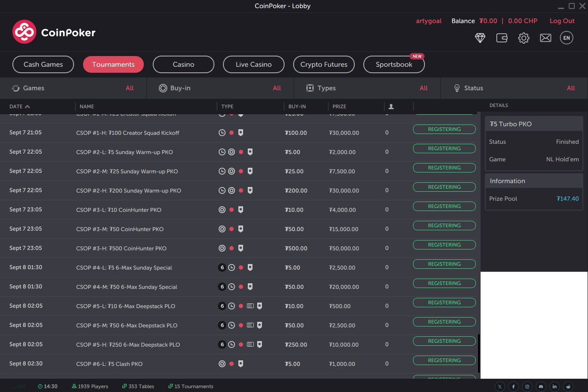Open the Discord icon in the footer
Viewport: 588px width, 392px height.
pos(540,386)
